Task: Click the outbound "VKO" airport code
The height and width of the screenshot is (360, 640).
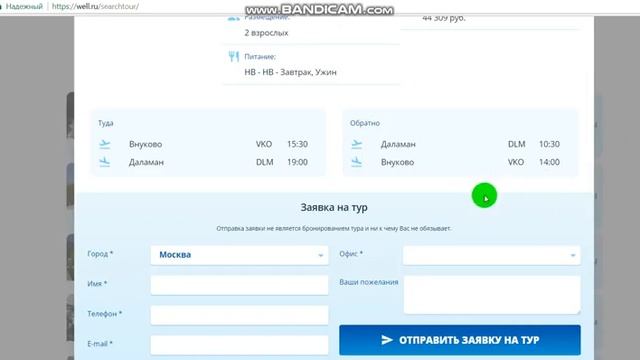Action: [x=264, y=144]
